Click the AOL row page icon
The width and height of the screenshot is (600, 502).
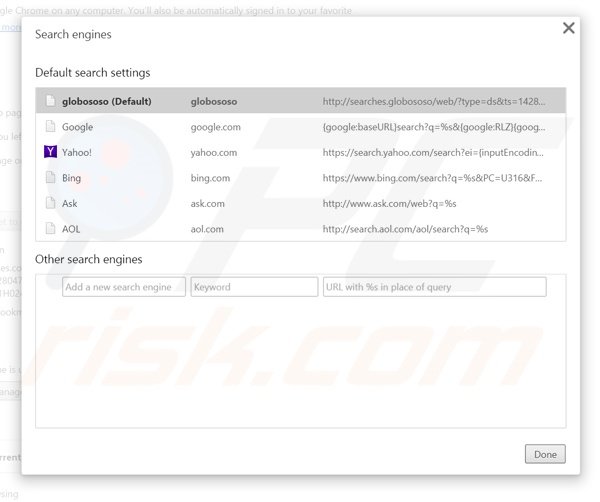(50, 229)
